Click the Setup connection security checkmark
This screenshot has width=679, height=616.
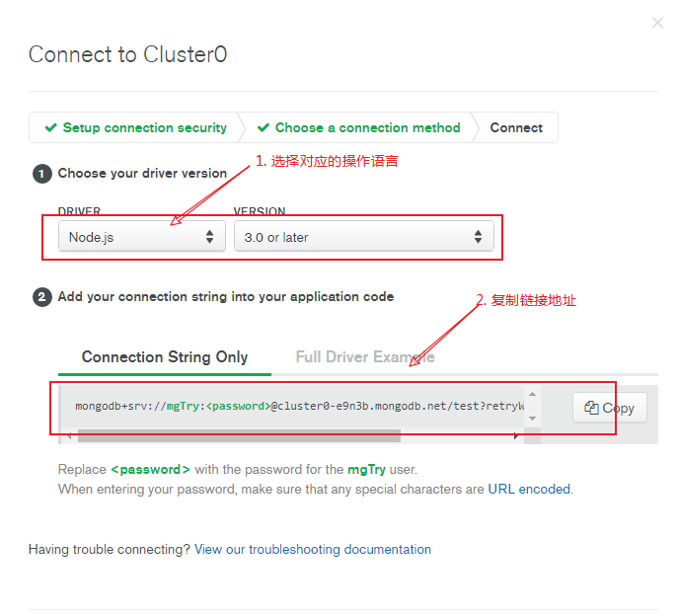(50, 127)
